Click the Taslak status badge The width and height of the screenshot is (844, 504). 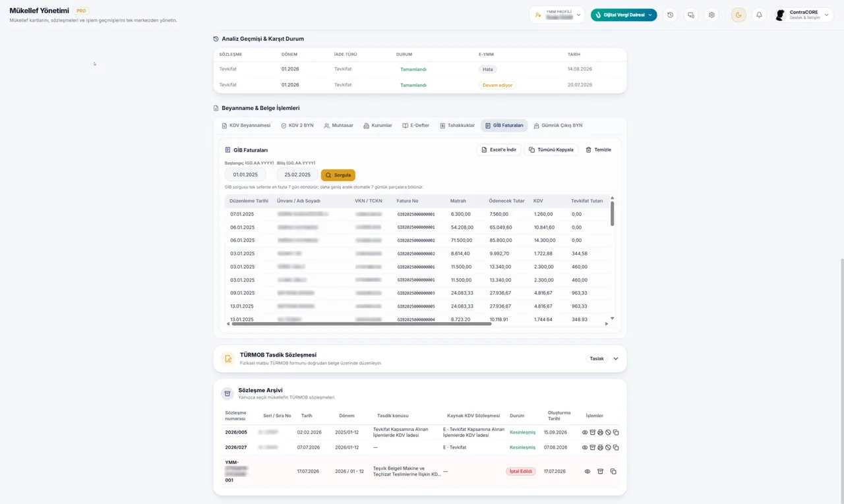point(597,359)
